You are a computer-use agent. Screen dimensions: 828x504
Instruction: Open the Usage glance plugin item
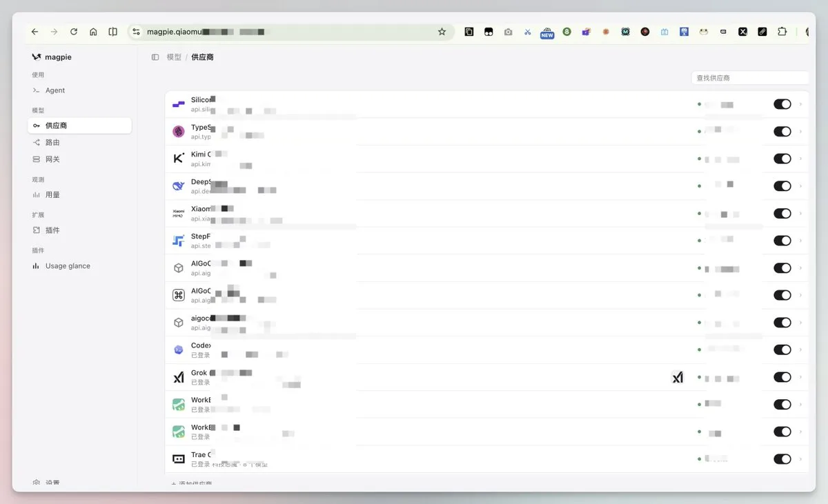coord(79,266)
